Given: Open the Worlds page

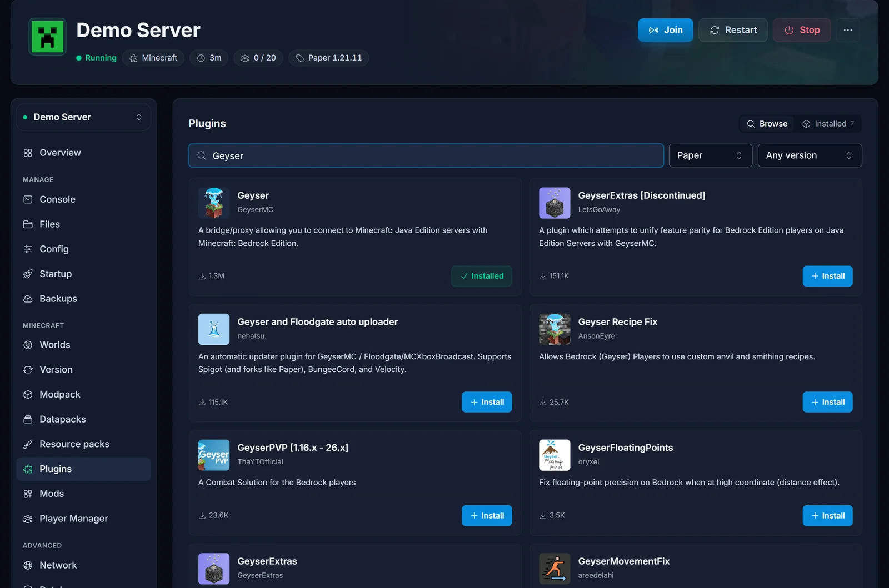Looking at the screenshot, I should [83, 345].
